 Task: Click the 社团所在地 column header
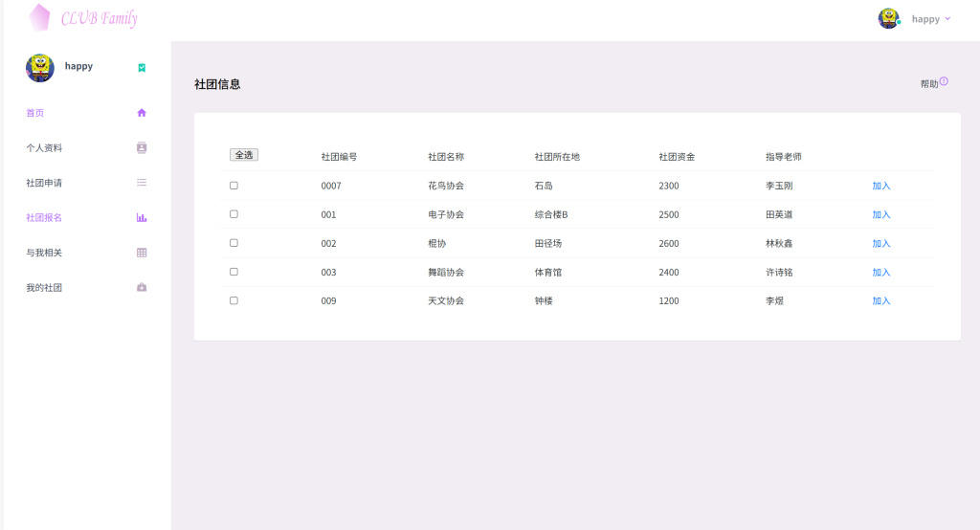557,157
